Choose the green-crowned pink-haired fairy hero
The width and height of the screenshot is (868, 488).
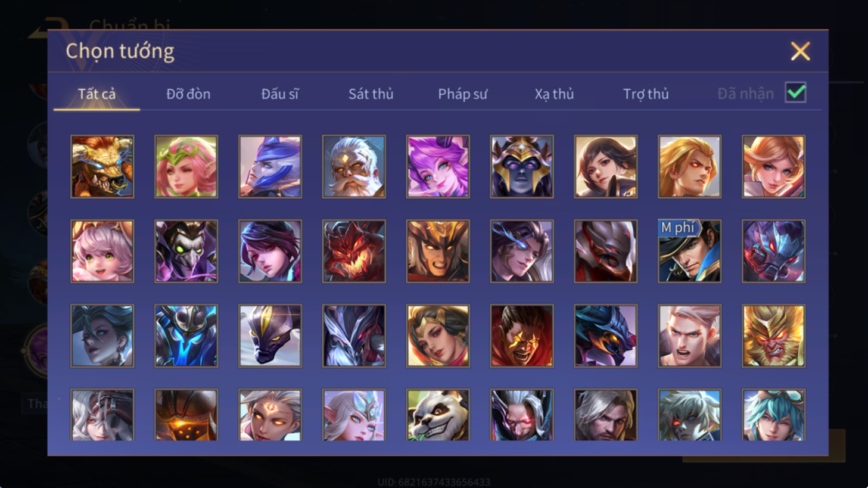[x=186, y=166]
